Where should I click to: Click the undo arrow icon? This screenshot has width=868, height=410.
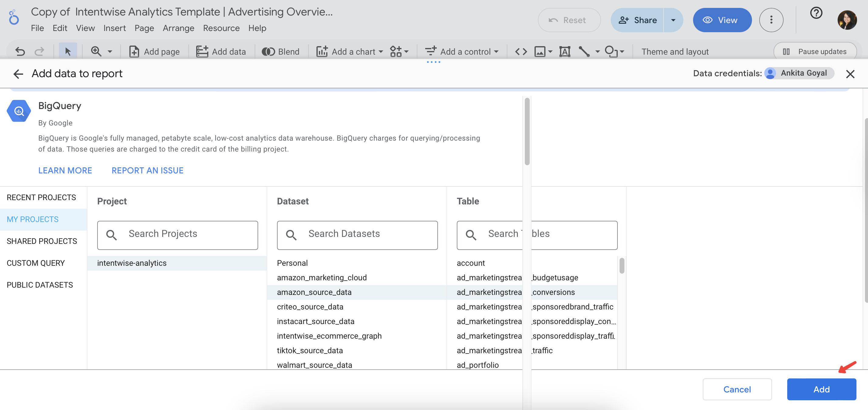pyautogui.click(x=20, y=52)
